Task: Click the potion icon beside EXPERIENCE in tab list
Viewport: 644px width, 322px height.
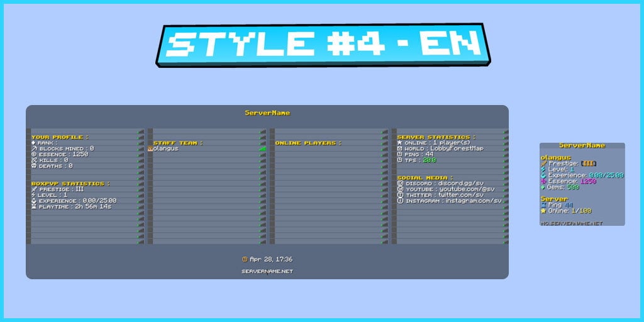Action: point(34,201)
